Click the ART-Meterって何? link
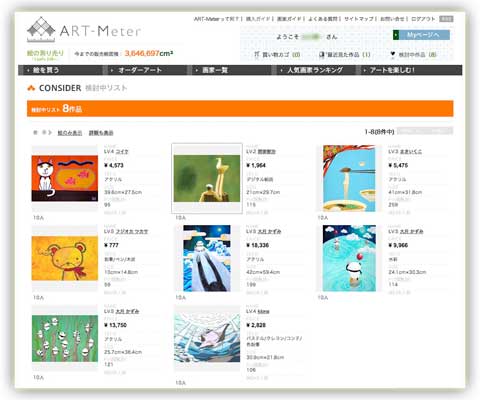This screenshot has width=480, height=400. pos(217,19)
